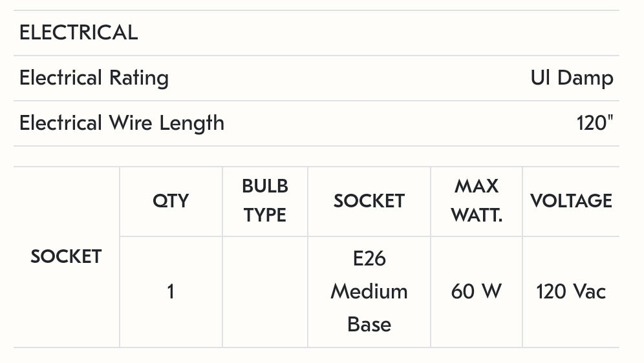
Task: Click the quantity value 1
Action: [171, 291]
